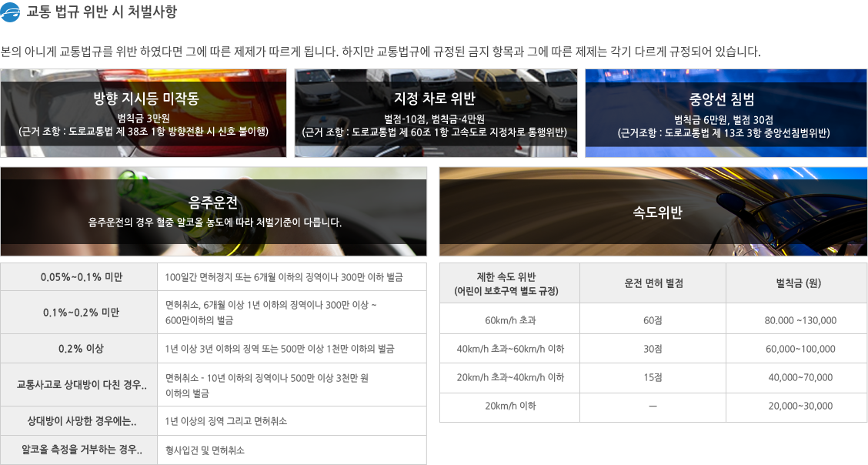Select the 20,000~30,000 fine amount cell
868x465 pixels.
tap(800, 406)
